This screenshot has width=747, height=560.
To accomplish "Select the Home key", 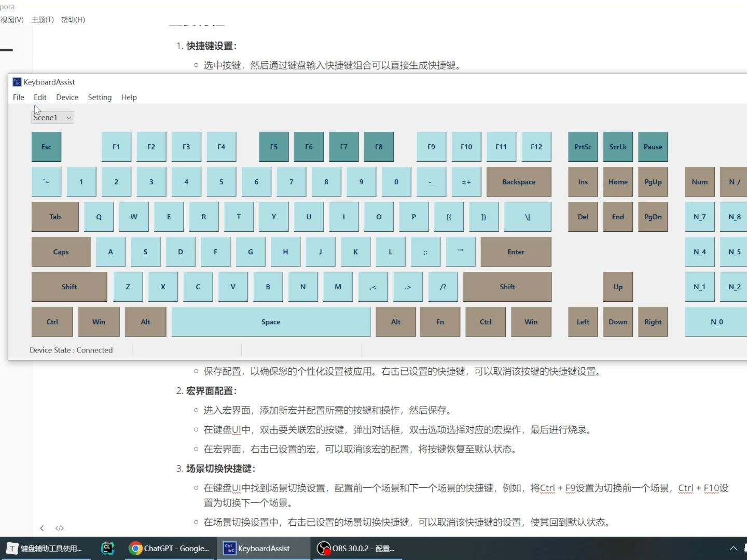I will pos(618,182).
